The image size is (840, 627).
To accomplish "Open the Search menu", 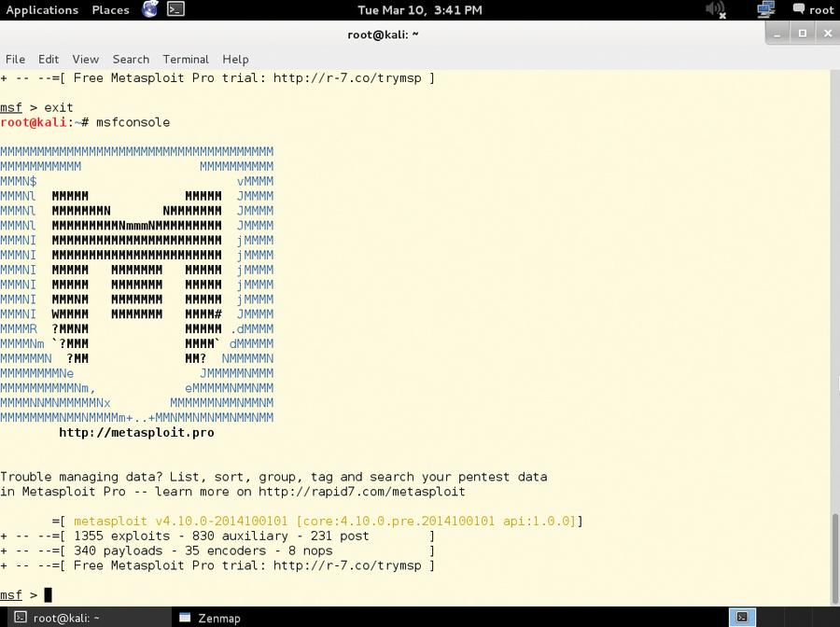I will click(x=131, y=60).
